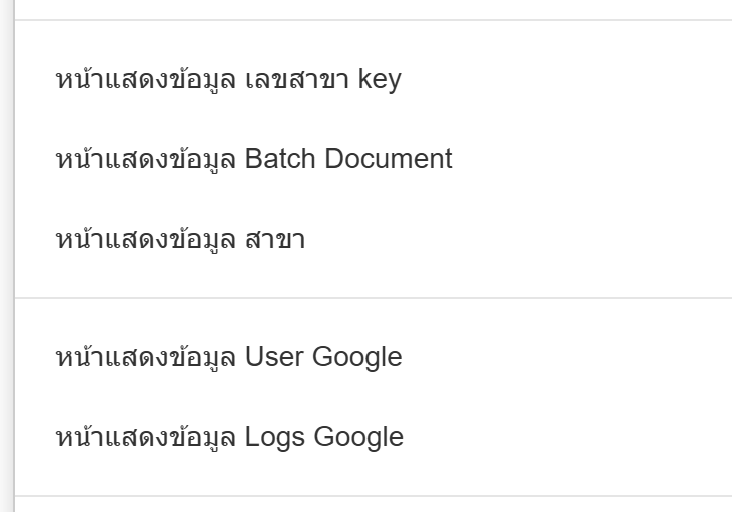
Task: Display the Google logs data page
Action: 230,437
